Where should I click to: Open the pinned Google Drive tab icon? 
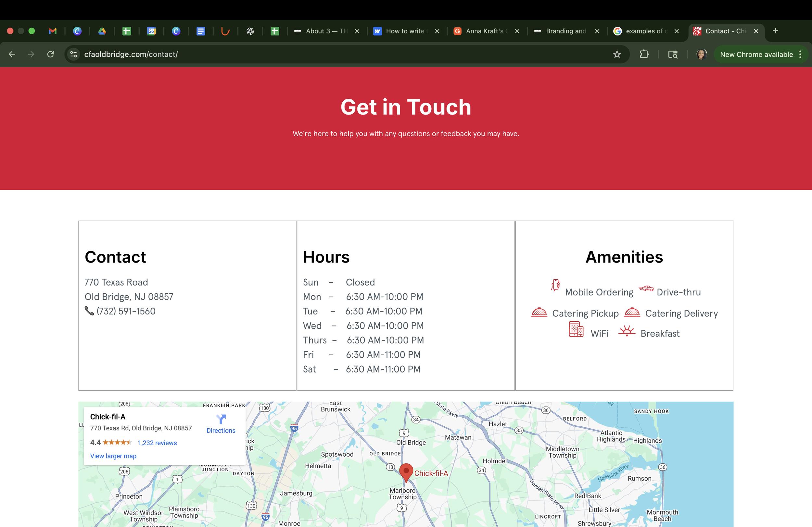(x=102, y=31)
